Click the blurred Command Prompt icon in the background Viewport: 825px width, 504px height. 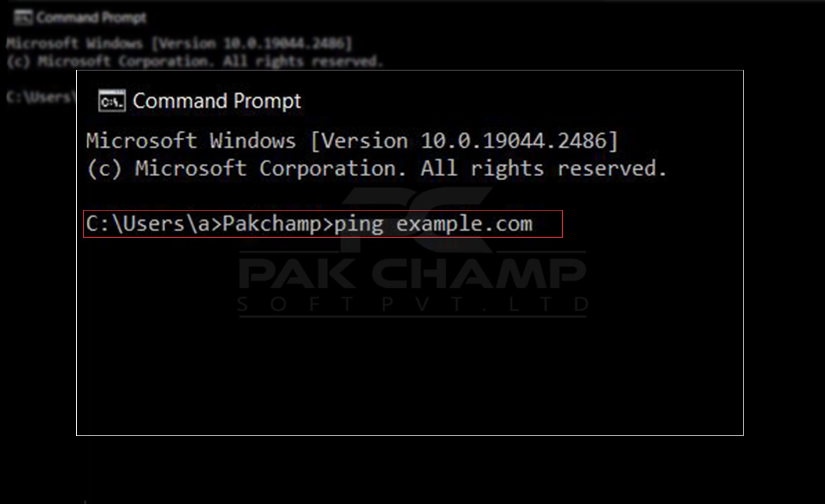pos(23,18)
